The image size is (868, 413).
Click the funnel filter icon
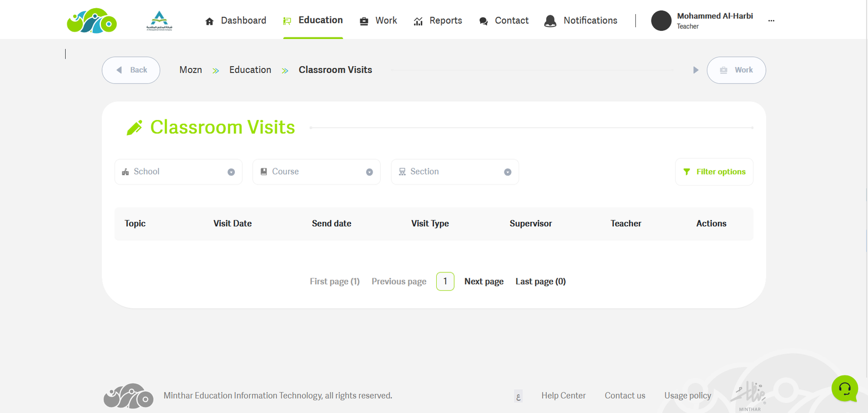click(687, 171)
